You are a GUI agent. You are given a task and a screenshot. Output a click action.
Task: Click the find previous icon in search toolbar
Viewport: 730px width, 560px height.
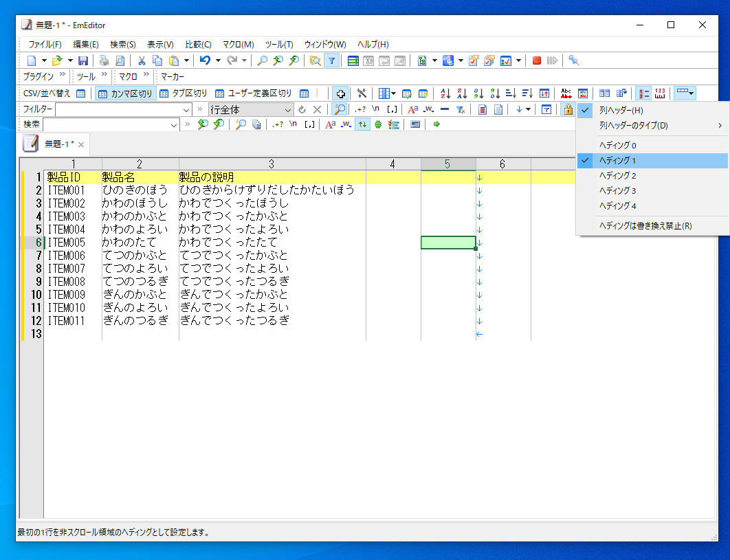click(x=203, y=124)
